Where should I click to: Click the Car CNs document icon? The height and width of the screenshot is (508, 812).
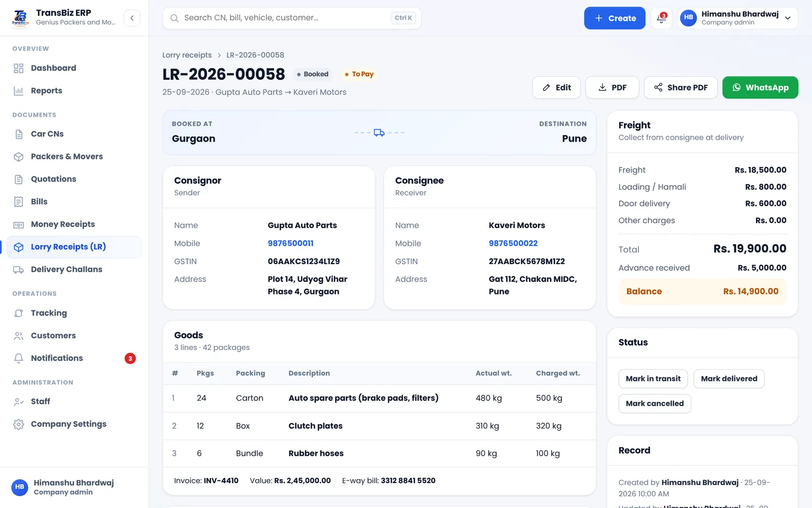(19, 134)
